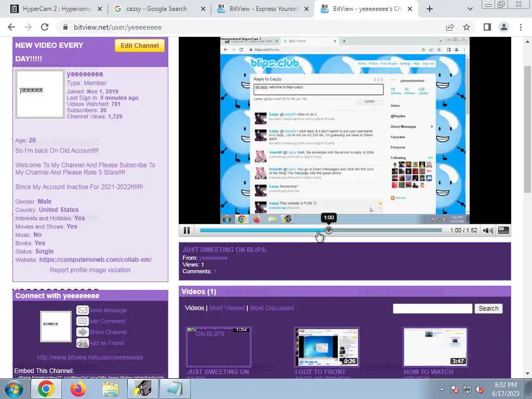Click the page vertical scrollbar thumb

[527, 129]
